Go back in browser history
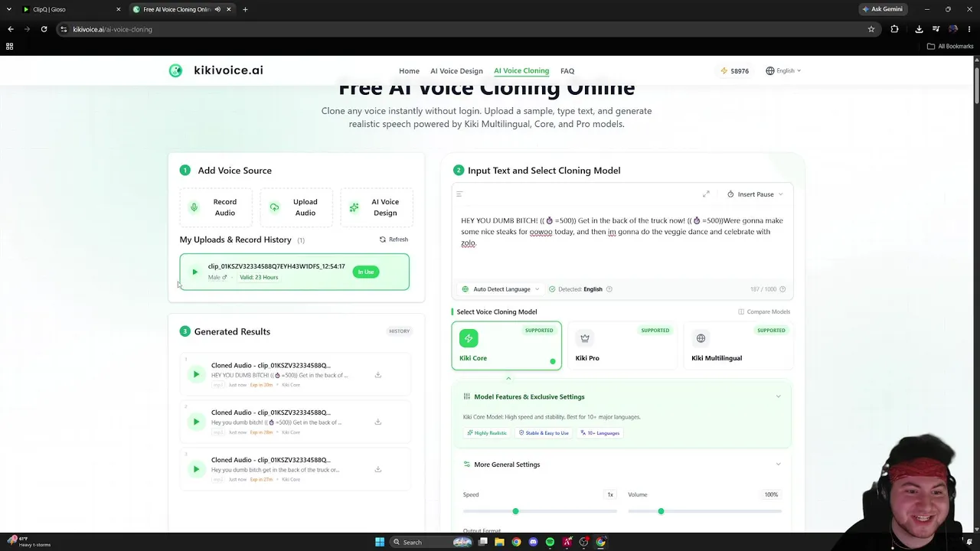Screen dimensions: 980x551 11,29
